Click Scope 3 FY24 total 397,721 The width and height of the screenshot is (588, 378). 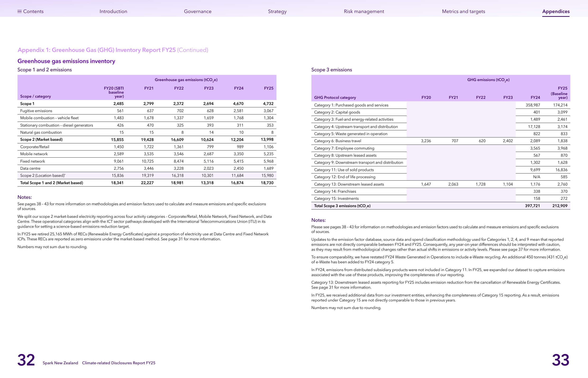pyautogui.click(x=532, y=206)
